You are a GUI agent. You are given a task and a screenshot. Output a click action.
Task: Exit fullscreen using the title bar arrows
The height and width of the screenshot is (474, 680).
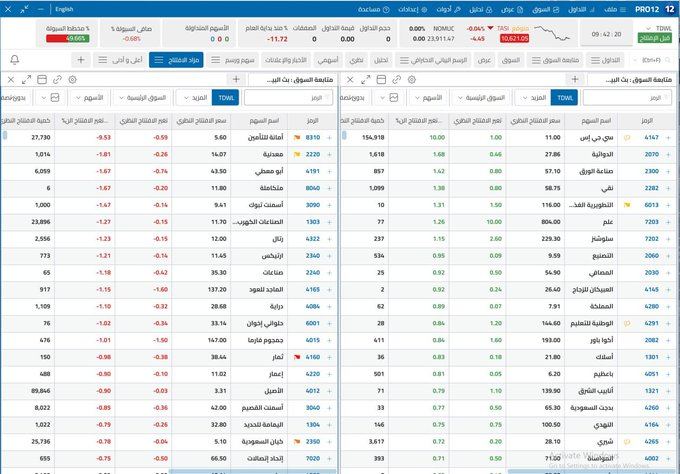[x=24, y=9]
